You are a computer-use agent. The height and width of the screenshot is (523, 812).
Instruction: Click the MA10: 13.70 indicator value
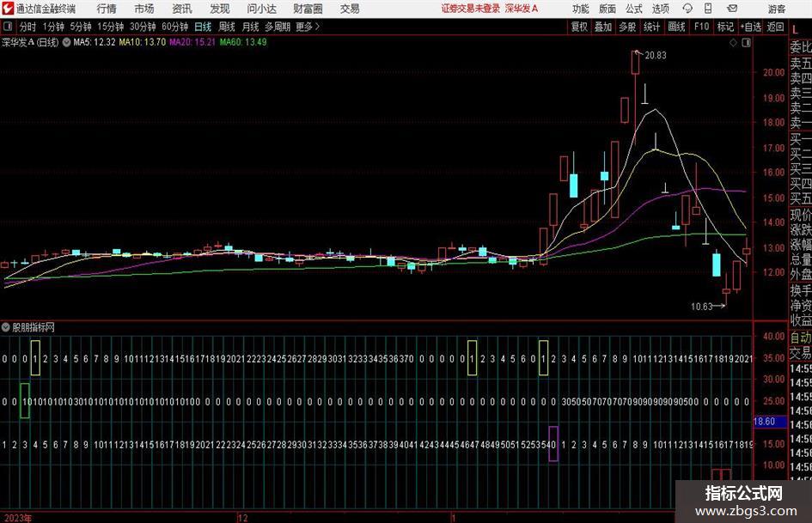(143, 42)
